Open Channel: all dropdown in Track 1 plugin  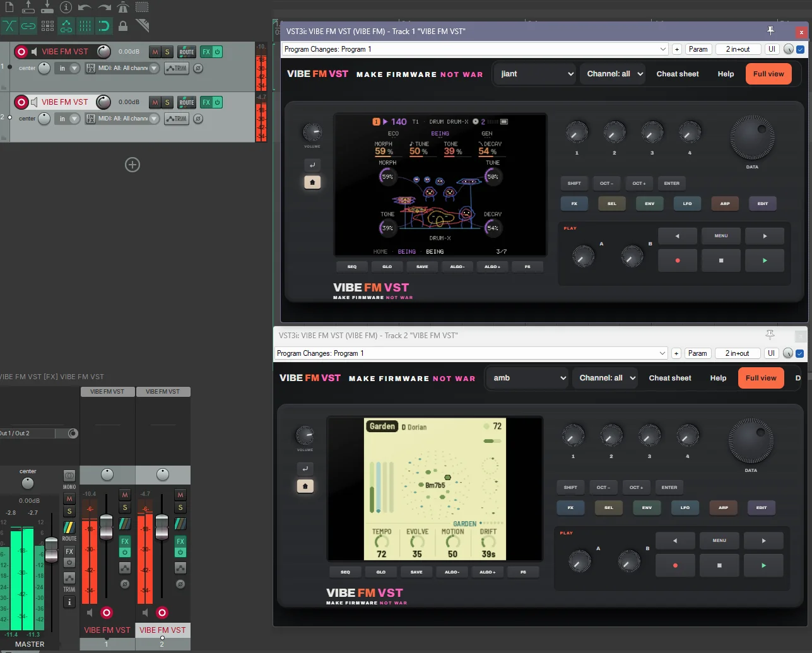(613, 74)
